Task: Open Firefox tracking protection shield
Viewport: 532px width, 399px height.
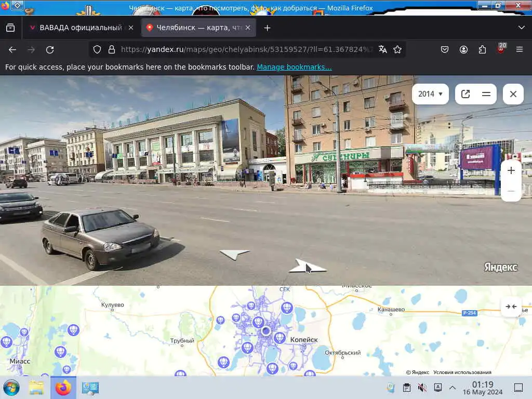Action: pyautogui.click(x=97, y=49)
